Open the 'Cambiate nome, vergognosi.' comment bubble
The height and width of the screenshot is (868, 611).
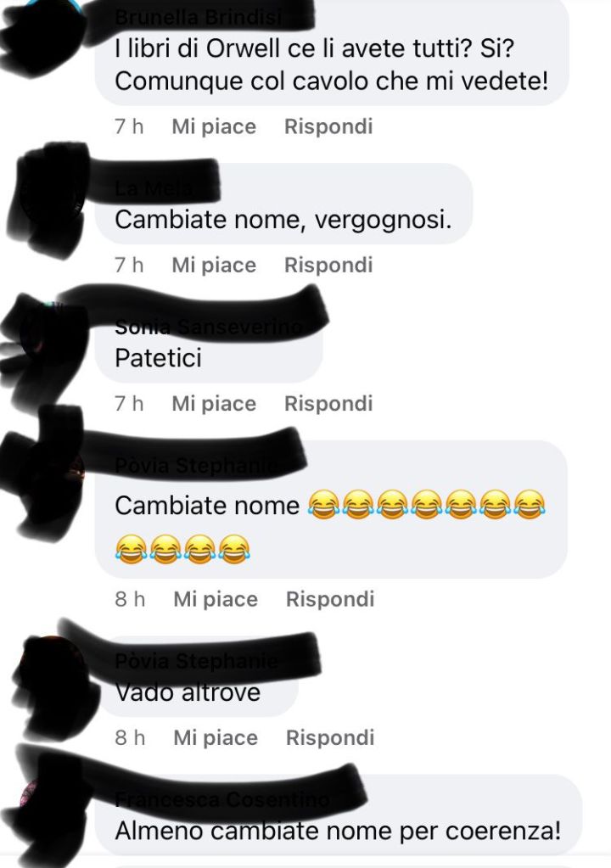point(284,204)
